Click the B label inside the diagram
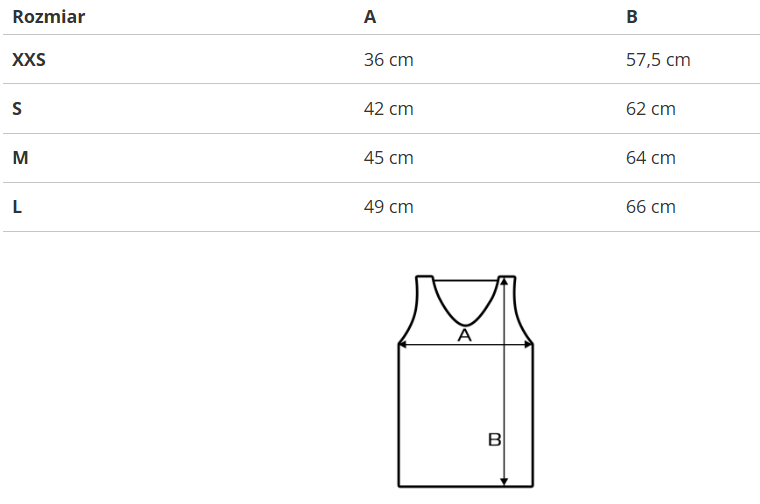 click(x=494, y=439)
